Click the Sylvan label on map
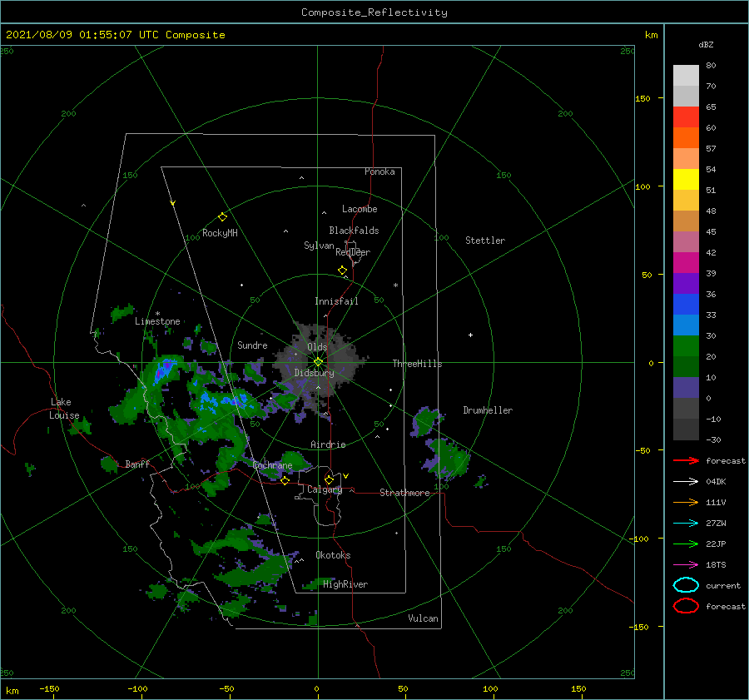This screenshot has width=749, height=700. click(x=319, y=246)
